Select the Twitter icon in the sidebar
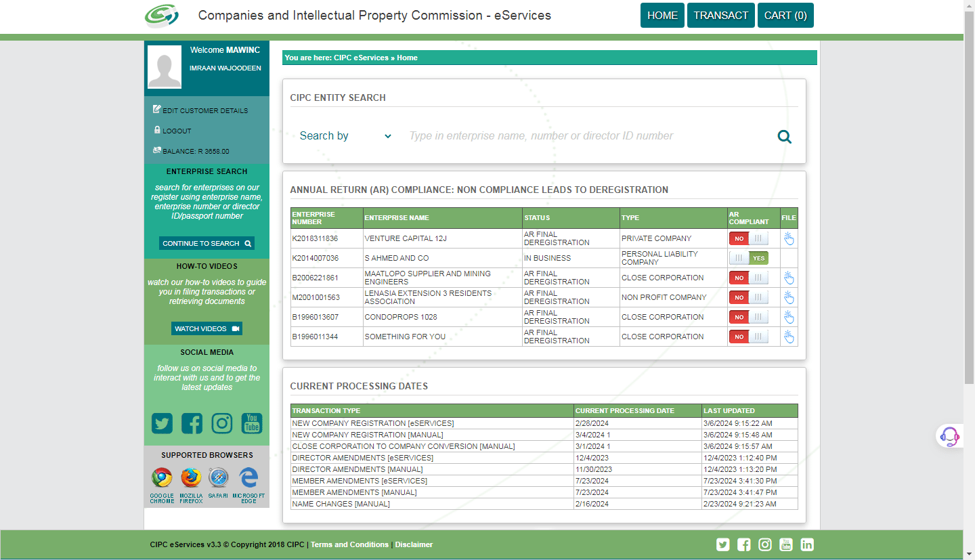Viewport: 975px width, 560px height. tap(161, 423)
